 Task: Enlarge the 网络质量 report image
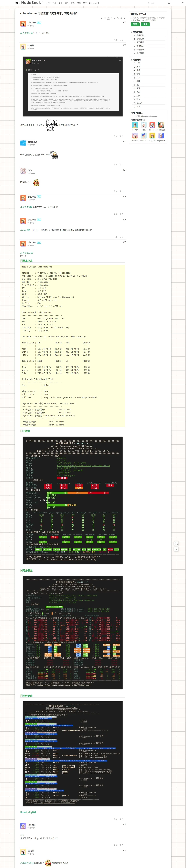(73, 633)
